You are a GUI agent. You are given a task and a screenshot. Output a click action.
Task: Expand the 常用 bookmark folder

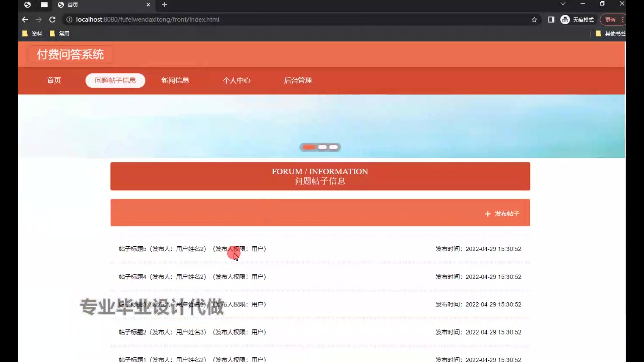pos(60,34)
